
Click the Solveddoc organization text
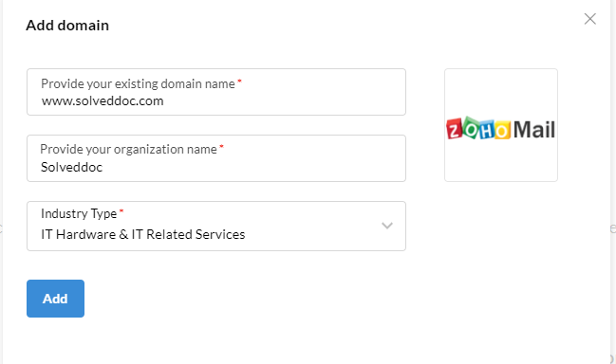click(71, 167)
